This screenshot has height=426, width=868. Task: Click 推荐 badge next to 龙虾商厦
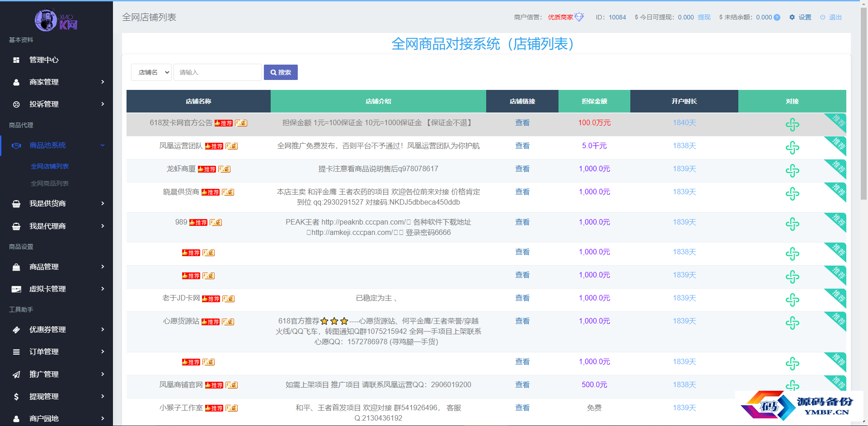tap(207, 169)
